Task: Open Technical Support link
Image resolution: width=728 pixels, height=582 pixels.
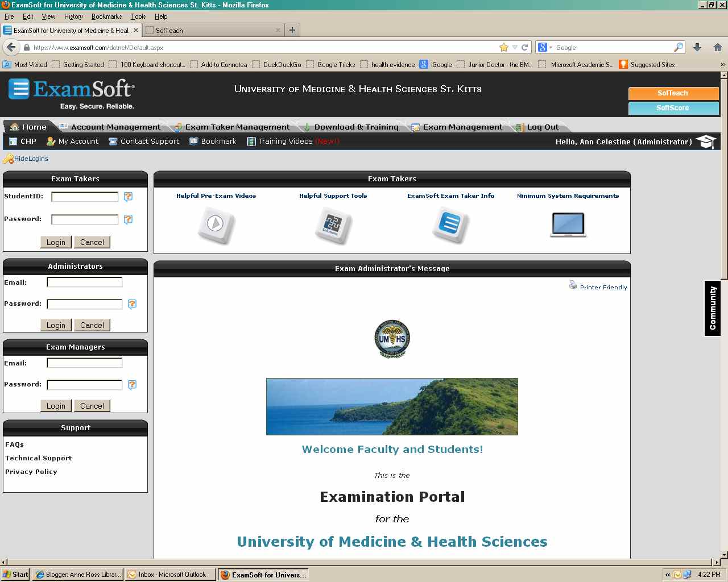Action: [x=39, y=458]
